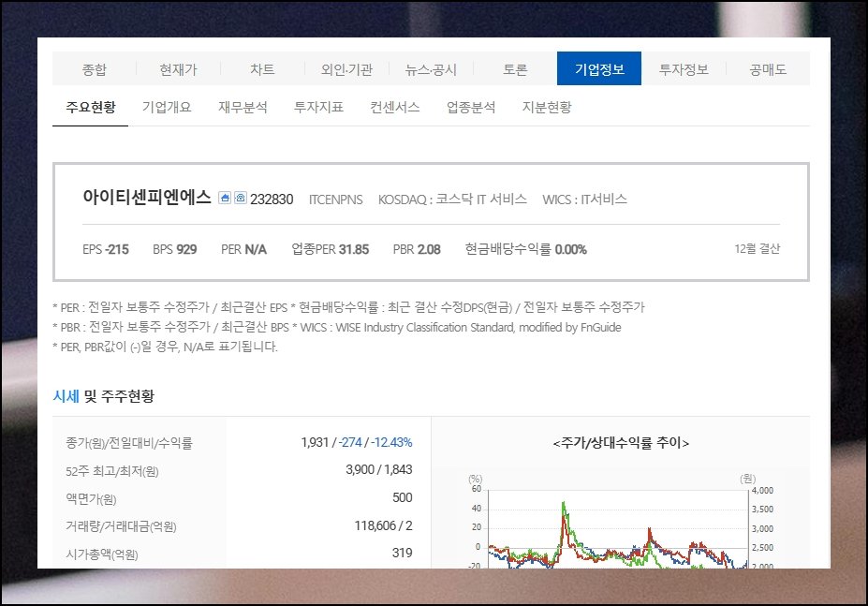Go to the 차트 tab
The height and width of the screenshot is (606, 868).
tap(262, 68)
